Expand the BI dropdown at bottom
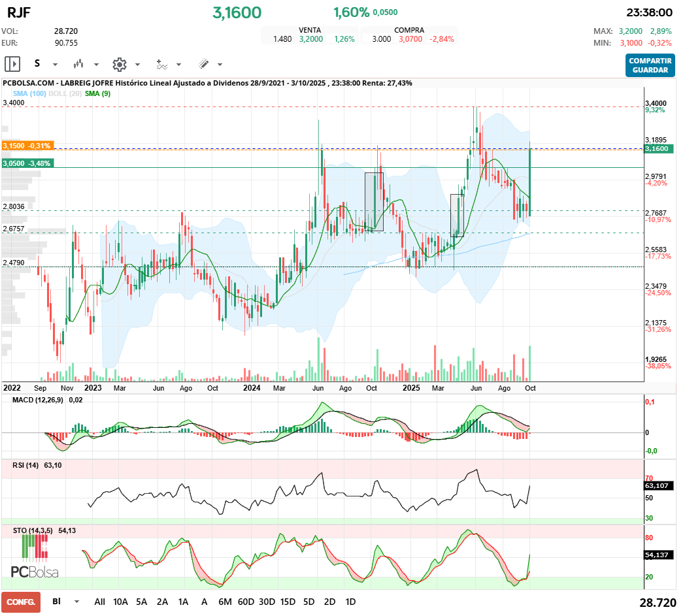 (x=76, y=602)
